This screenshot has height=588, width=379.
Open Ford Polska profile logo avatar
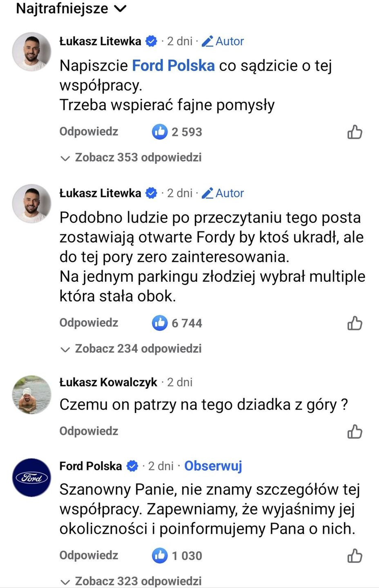tap(31, 477)
